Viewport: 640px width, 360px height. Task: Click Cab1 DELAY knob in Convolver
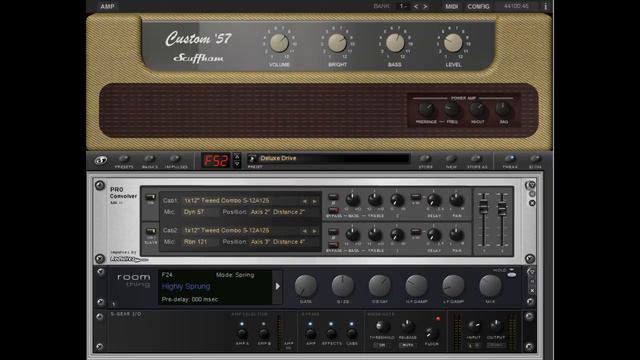click(434, 200)
